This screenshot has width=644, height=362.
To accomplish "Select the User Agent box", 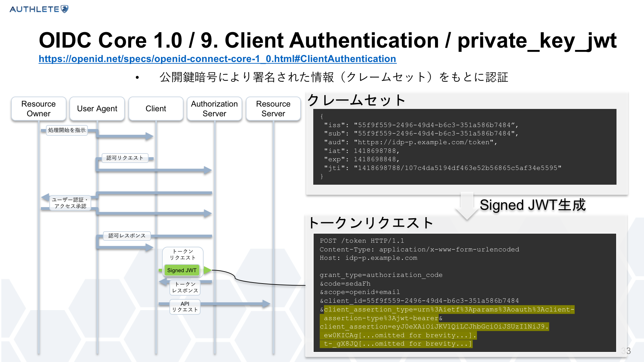I will coord(97,109).
